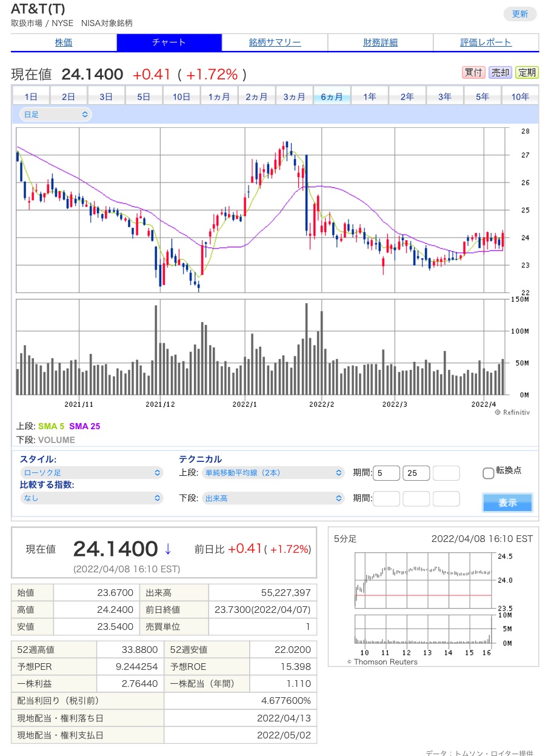Screen dimensions: 548x756
Task: Open the 評価レポート tab
Action: [x=486, y=42]
